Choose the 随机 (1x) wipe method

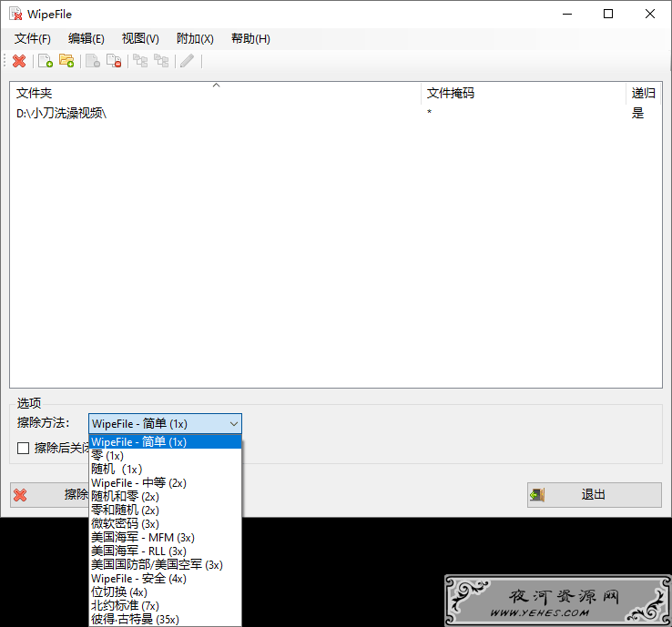(166, 470)
